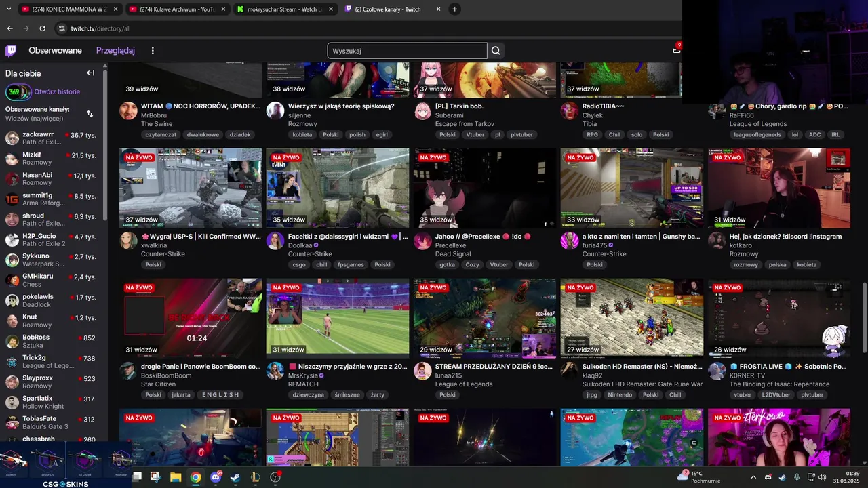Click the twitch.tv address bar
Screen dimensions: 868x488
pyautogui.click(x=366, y=28)
